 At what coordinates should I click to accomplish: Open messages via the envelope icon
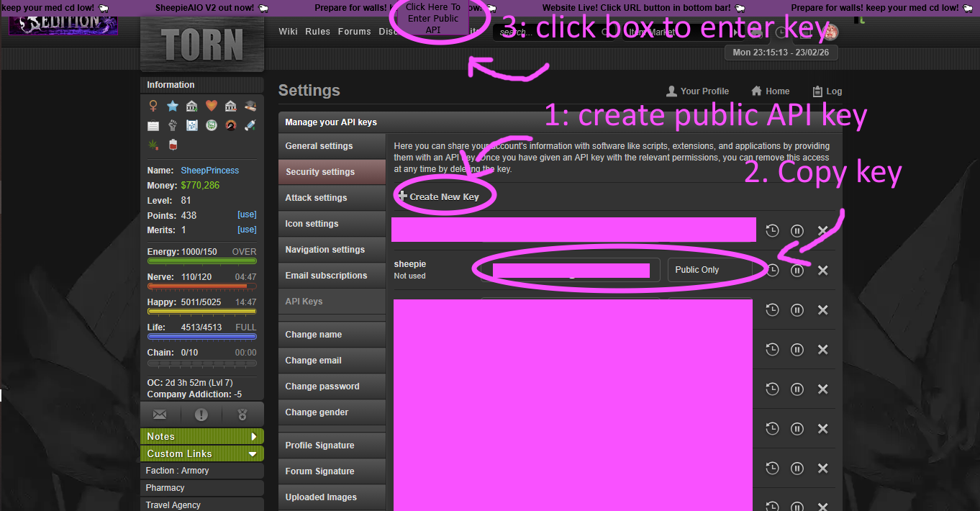(x=160, y=414)
